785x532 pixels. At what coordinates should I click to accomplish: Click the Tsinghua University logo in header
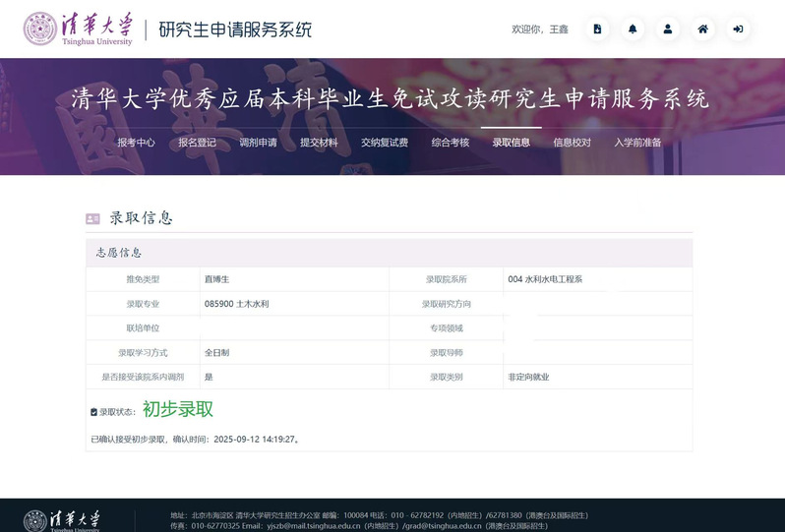coord(78,30)
